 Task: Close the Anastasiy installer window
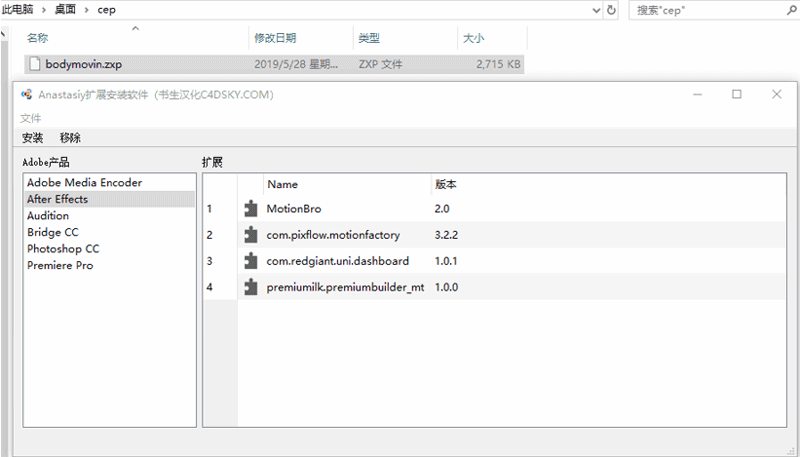pos(777,94)
